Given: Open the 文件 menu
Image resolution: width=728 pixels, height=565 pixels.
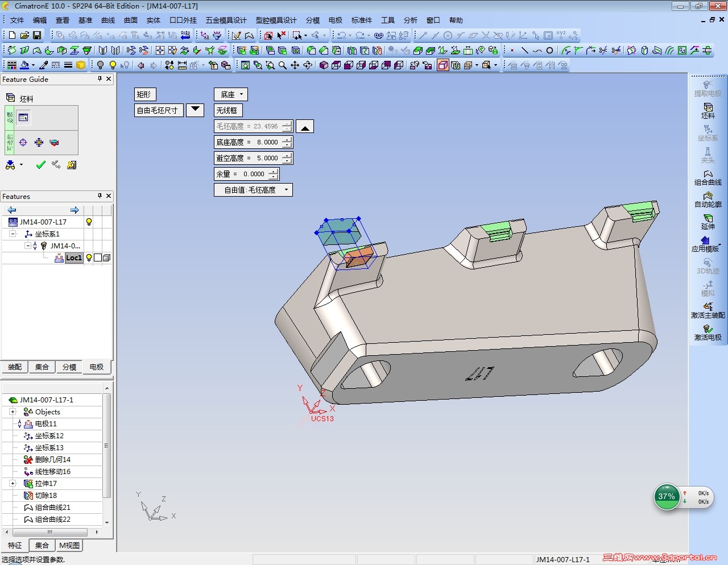Looking at the screenshot, I should coord(17,20).
